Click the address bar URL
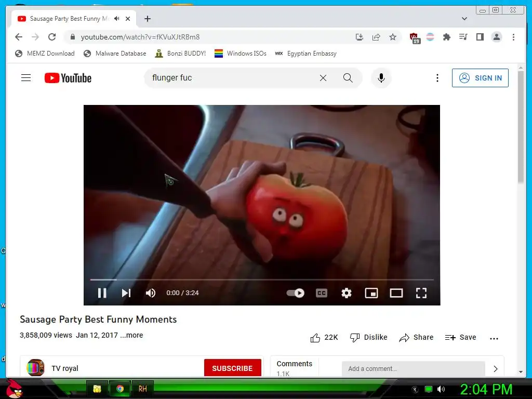Image resolution: width=532 pixels, height=399 pixels. [x=140, y=37]
